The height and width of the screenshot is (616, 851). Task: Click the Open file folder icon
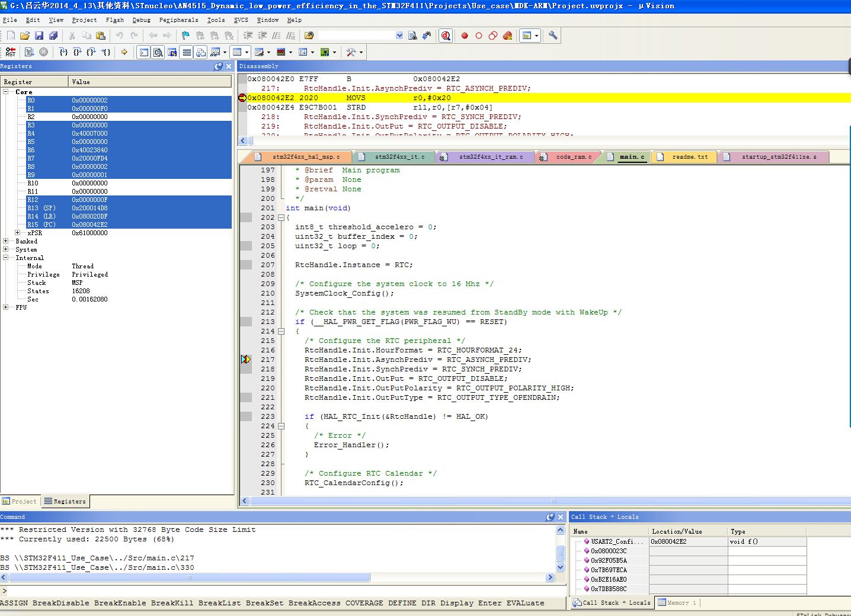[x=25, y=36]
